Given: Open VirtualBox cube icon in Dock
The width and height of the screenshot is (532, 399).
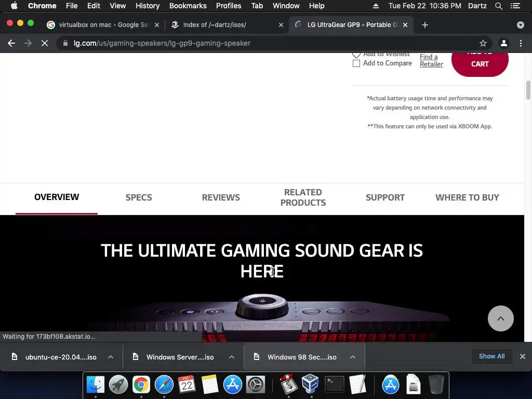Looking at the screenshot, I should (310, 384).
